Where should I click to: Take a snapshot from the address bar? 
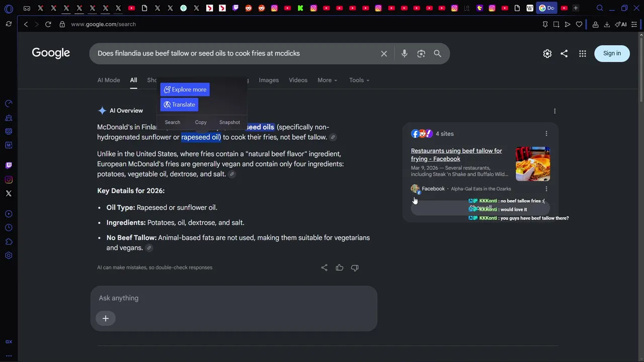tap(556, 24)
